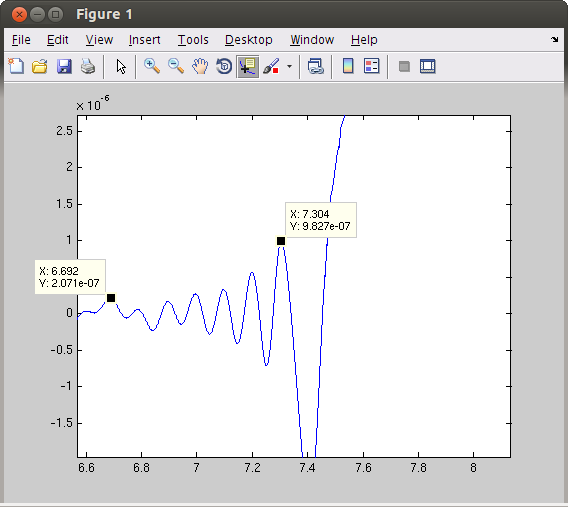Click the New Figure icon

click(x=16, y=67)
